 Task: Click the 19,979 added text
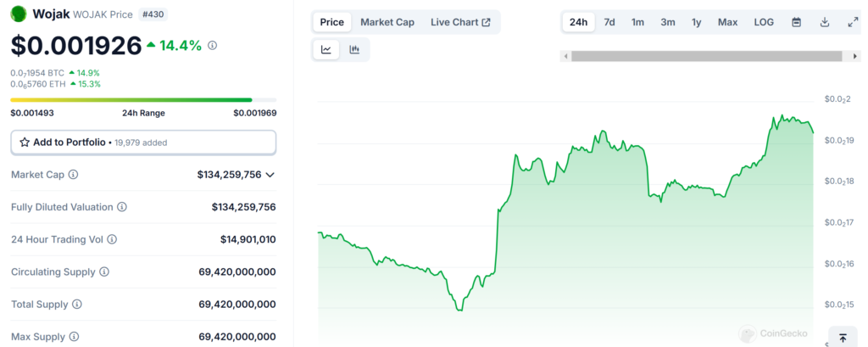tap(141, 143)
